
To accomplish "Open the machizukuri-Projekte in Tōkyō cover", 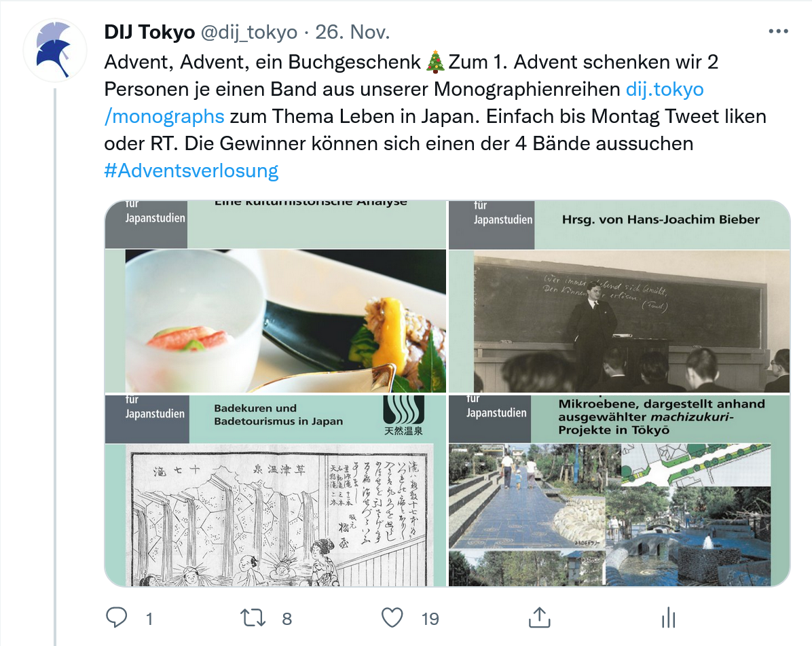I will click(x=619, y=490).
